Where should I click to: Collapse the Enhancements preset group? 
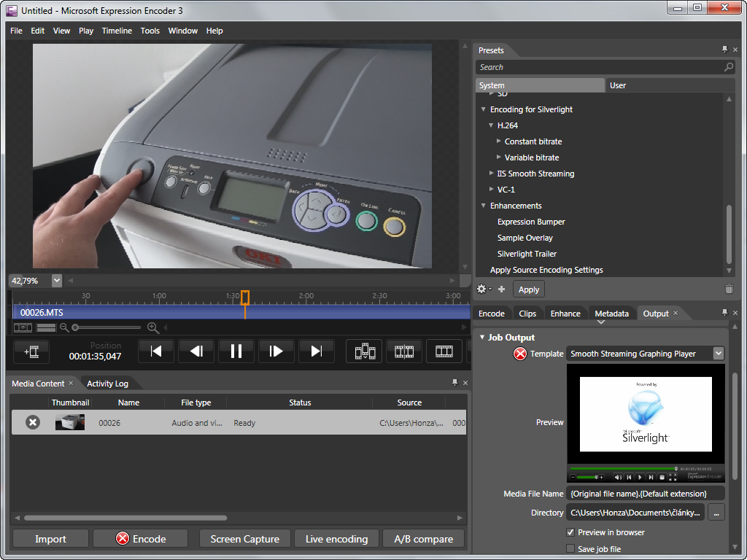point(483,206)
